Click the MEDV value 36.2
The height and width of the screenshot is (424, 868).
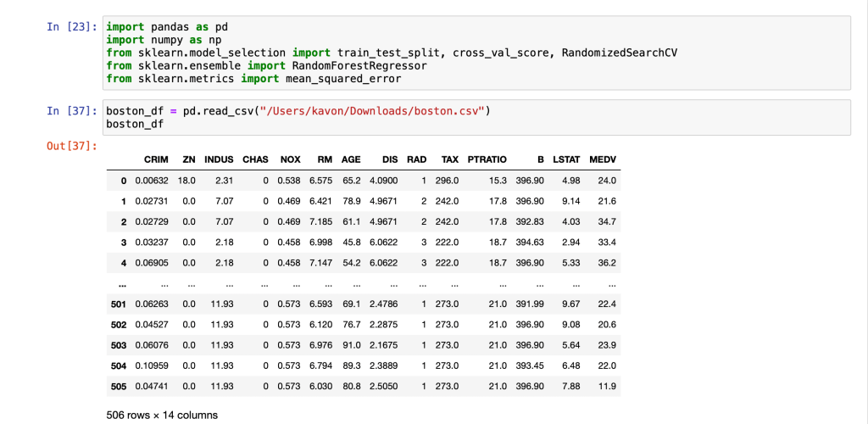coord(606,262)
